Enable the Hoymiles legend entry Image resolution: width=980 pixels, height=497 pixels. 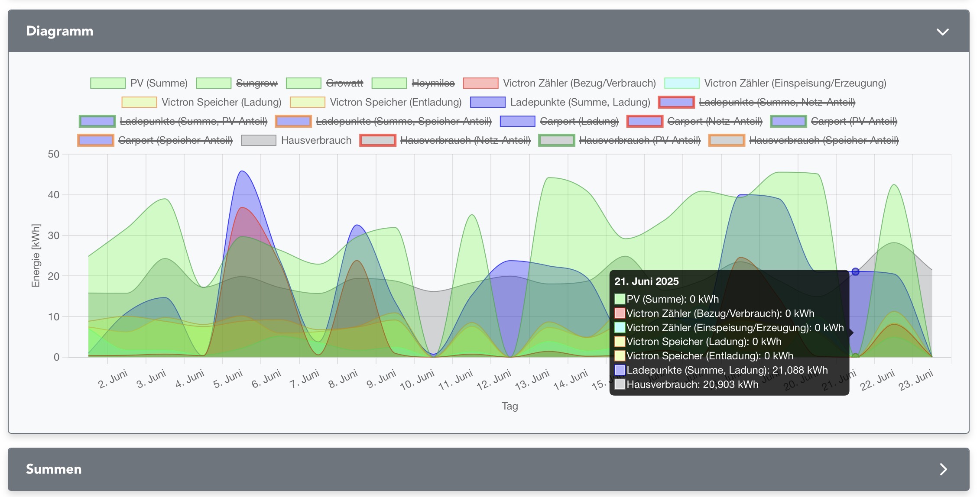(433, 83)
